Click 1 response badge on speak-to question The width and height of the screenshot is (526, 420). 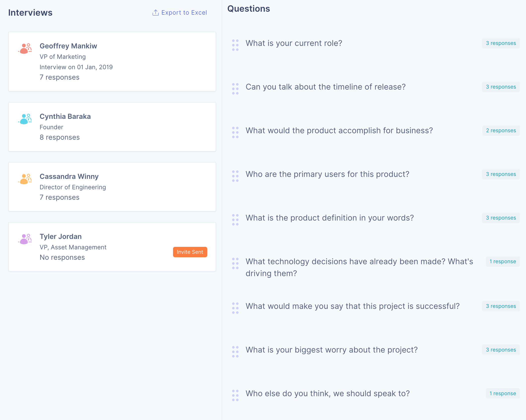tap(502, 393)
